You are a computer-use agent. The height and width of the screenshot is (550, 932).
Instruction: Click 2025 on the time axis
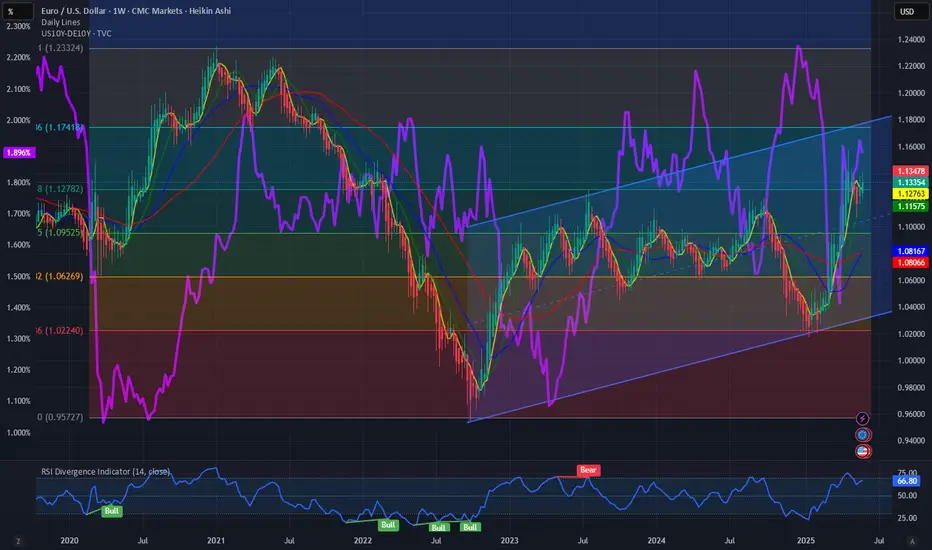coord(806,540)
